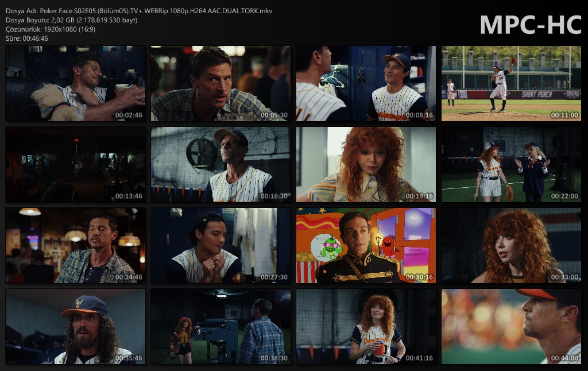Select the thumbnail stamped 00:02:46

pos(75,84)
